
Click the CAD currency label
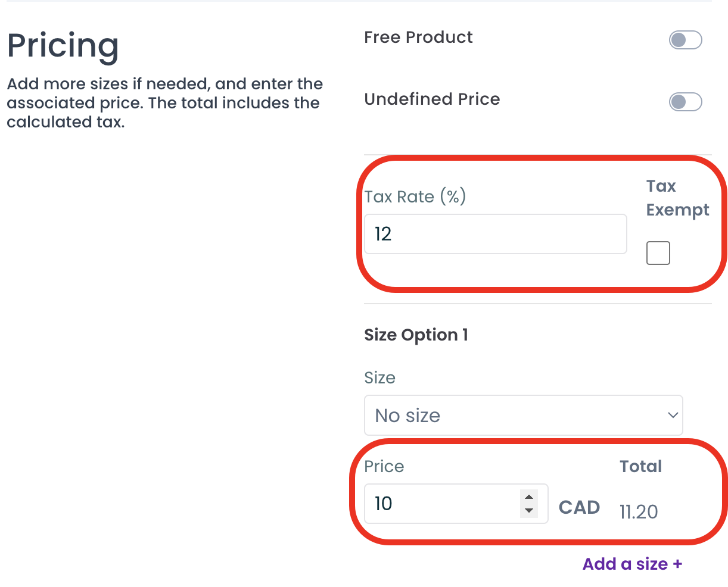point(579,508)
